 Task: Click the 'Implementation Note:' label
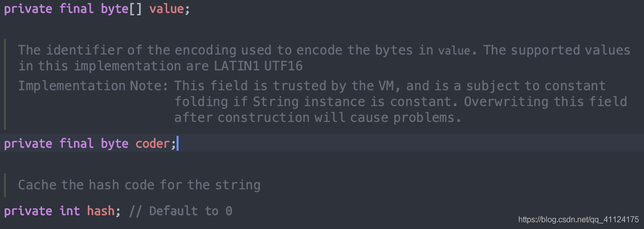(93, 86)
